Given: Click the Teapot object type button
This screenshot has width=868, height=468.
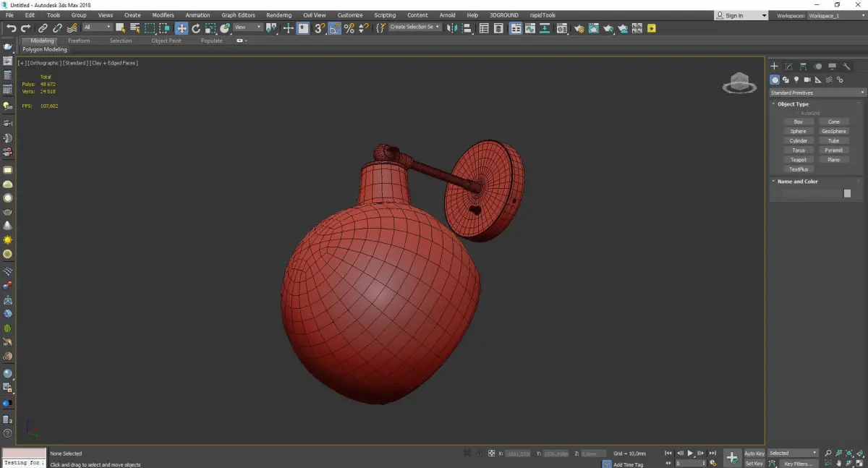Looking at the screenshot, I should pos(799,160).
